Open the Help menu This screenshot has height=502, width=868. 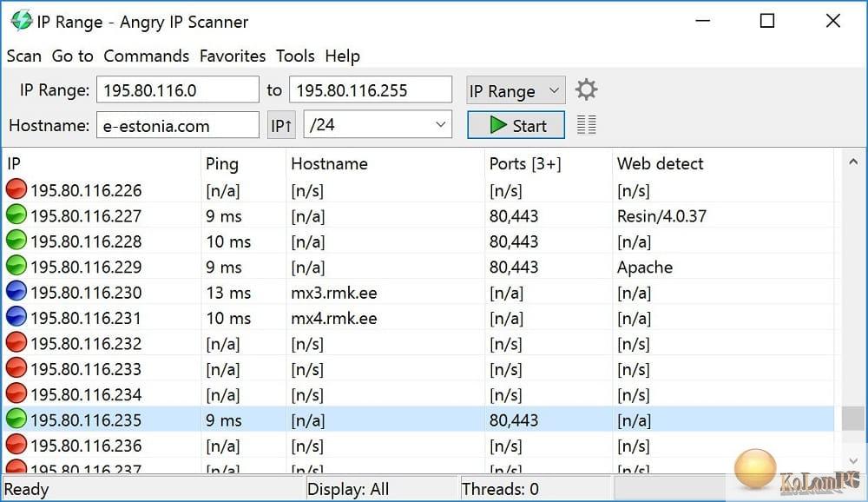pos(342,56)
